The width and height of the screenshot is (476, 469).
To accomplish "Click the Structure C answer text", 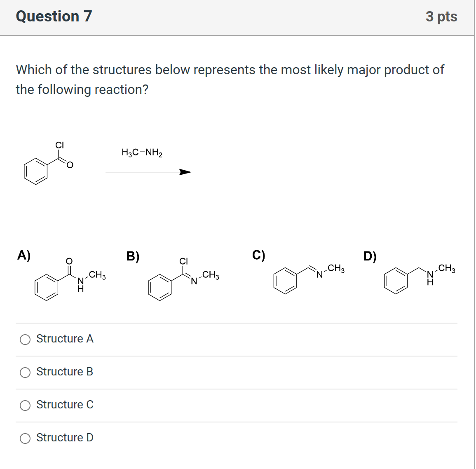I will [65, 404].
